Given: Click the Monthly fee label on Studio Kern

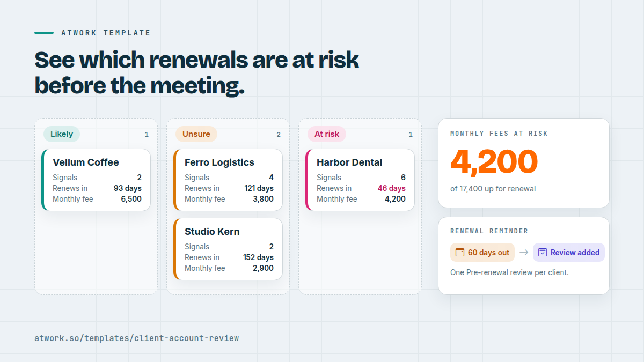Looking at the screenshot, I should pyautogui.click(x=205, y=268).
